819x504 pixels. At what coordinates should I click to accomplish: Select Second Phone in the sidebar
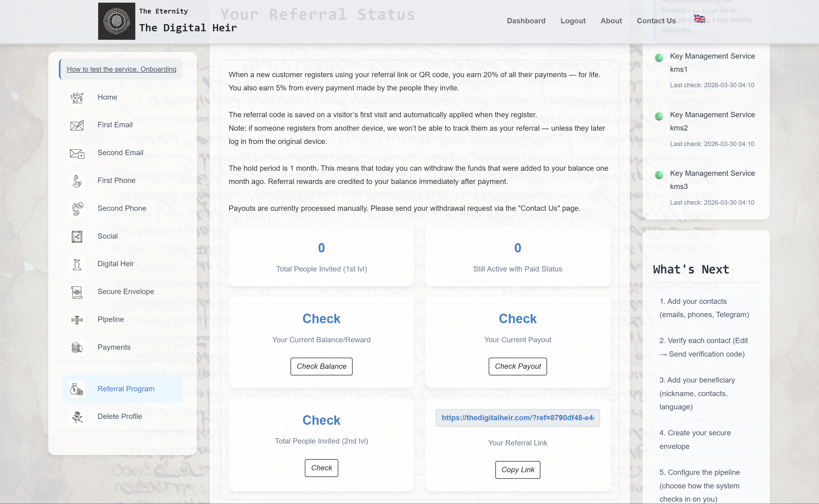point(122,208)
